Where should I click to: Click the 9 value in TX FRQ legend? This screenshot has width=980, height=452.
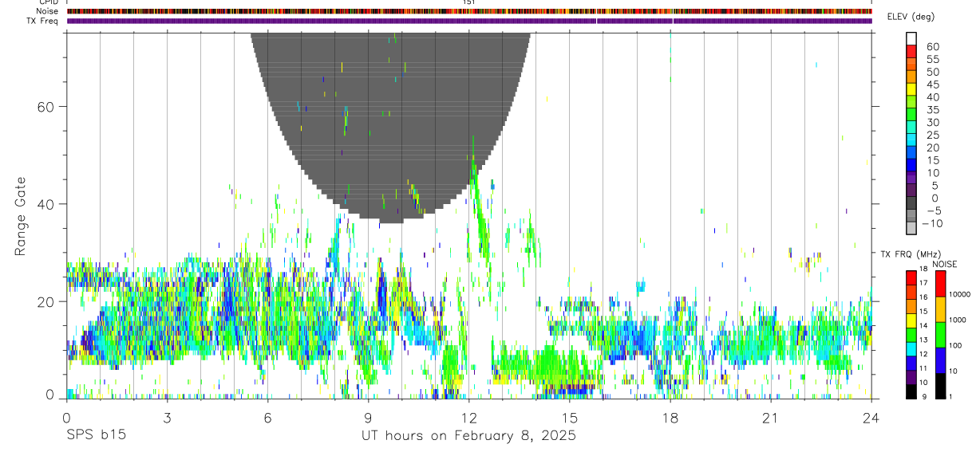[924, 397]
